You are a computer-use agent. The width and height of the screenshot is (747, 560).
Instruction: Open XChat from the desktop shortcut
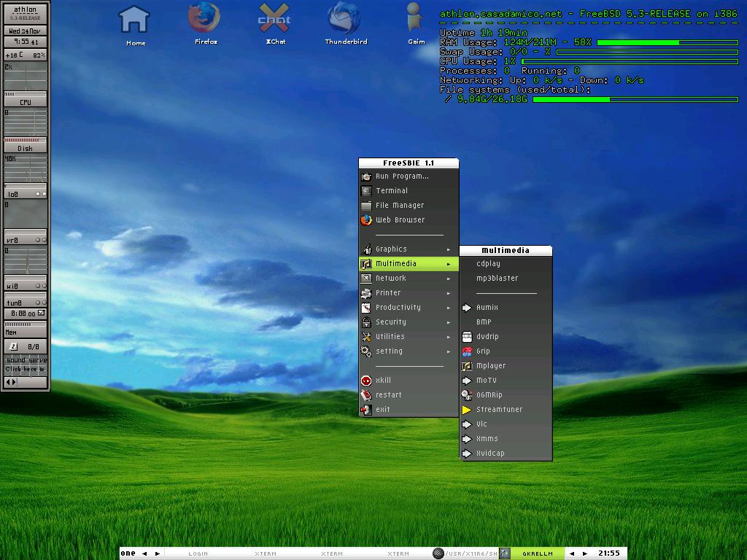[275, 24]
